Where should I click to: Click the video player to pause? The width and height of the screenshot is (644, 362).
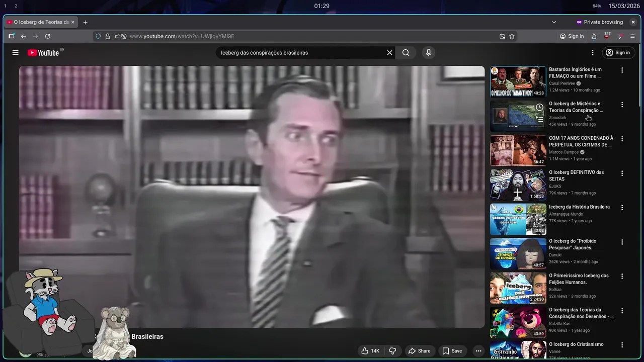(252, 197)
